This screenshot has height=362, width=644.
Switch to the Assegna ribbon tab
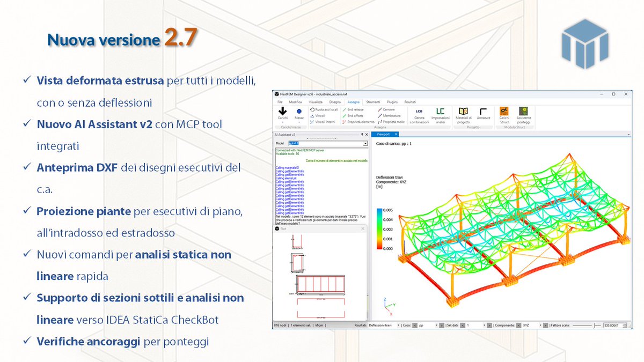354,102
